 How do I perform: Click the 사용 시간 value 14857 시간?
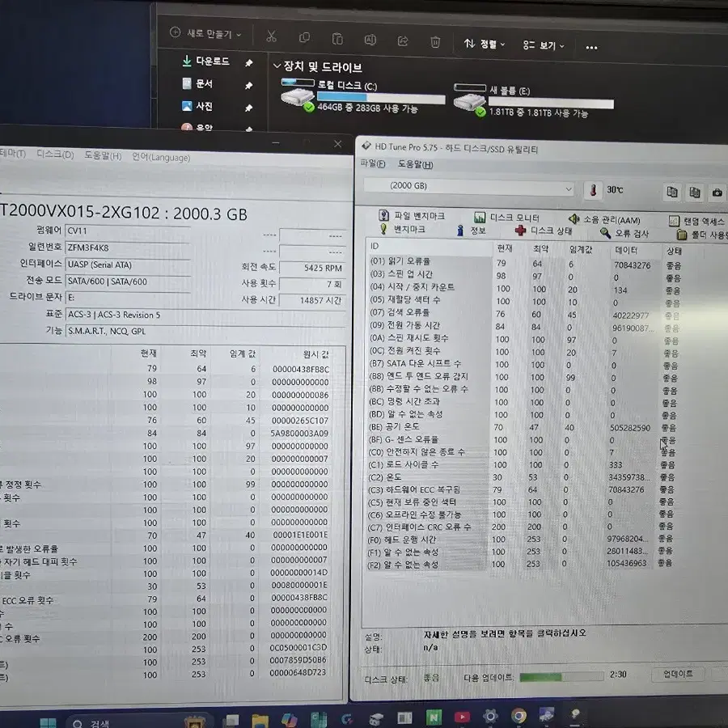coord(312,300)
